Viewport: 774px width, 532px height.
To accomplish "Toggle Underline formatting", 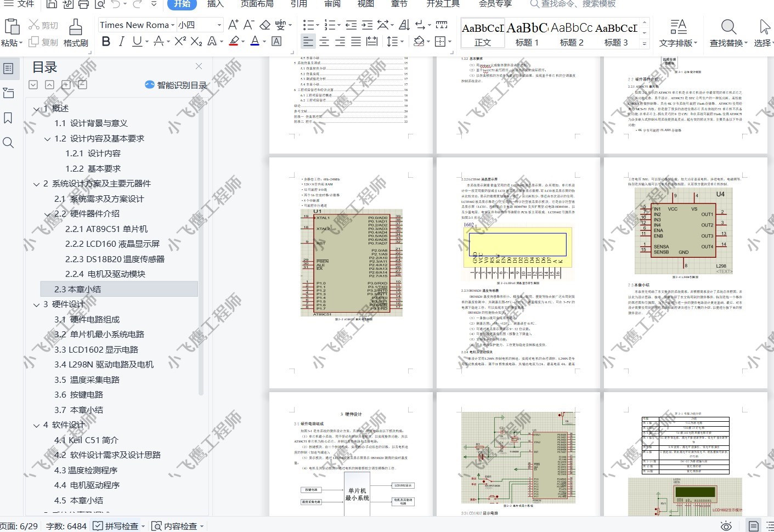I will click(x=137, y=41).
